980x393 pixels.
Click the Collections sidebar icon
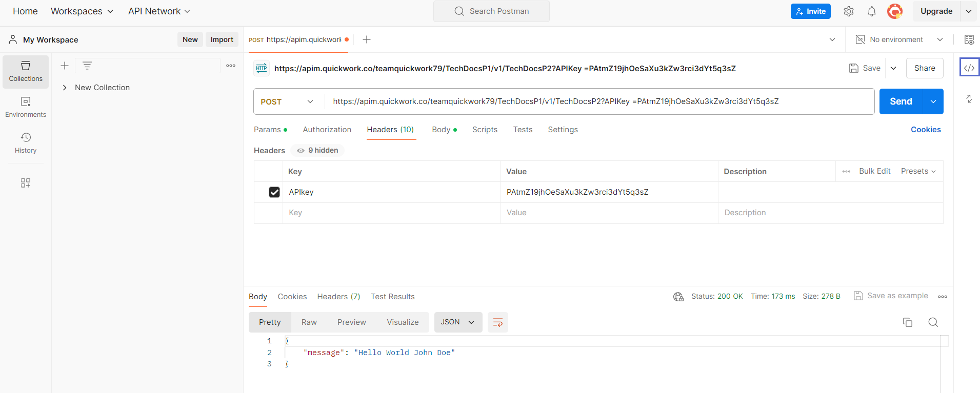click(26, 71)
